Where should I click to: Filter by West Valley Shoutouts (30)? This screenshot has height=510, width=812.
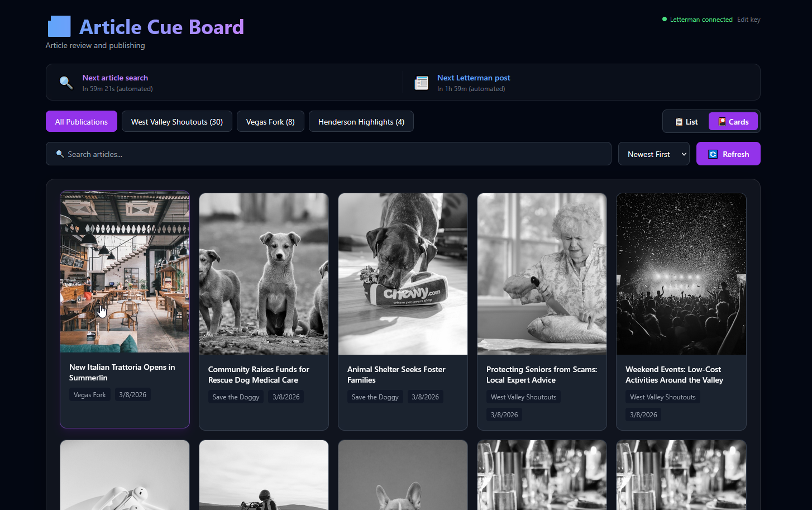click(x=176, y=122)
